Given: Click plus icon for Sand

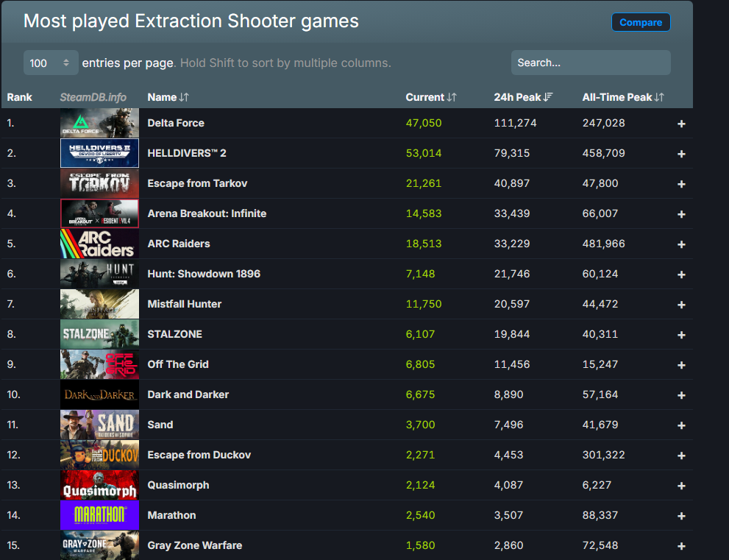Looking at the screenshot, I should [x=681, y=425].
